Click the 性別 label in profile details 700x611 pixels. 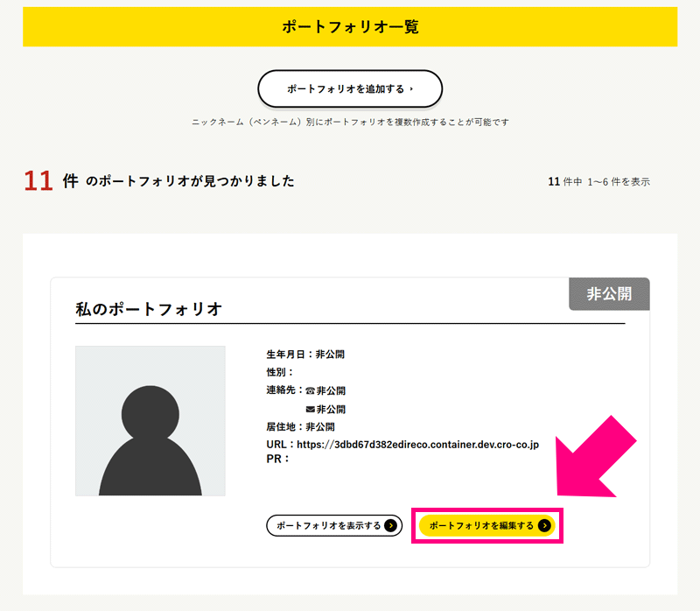tap(280, 372)
